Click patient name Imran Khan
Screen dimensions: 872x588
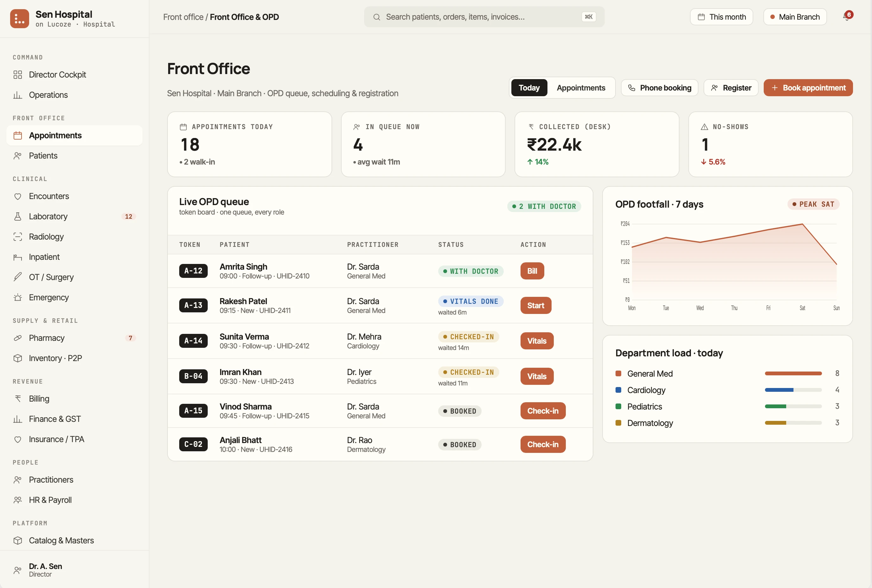tap(241, 372)
